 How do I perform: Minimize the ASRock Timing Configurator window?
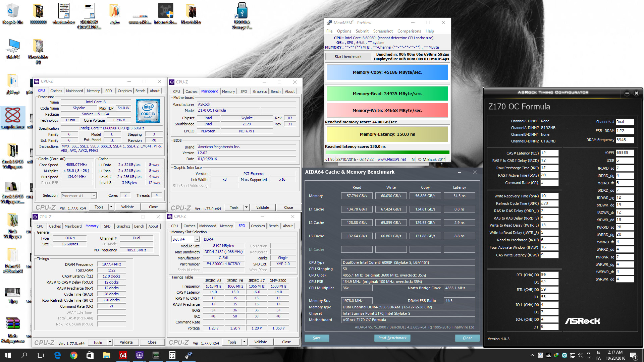pyautogui.click(x=627, y=93)
